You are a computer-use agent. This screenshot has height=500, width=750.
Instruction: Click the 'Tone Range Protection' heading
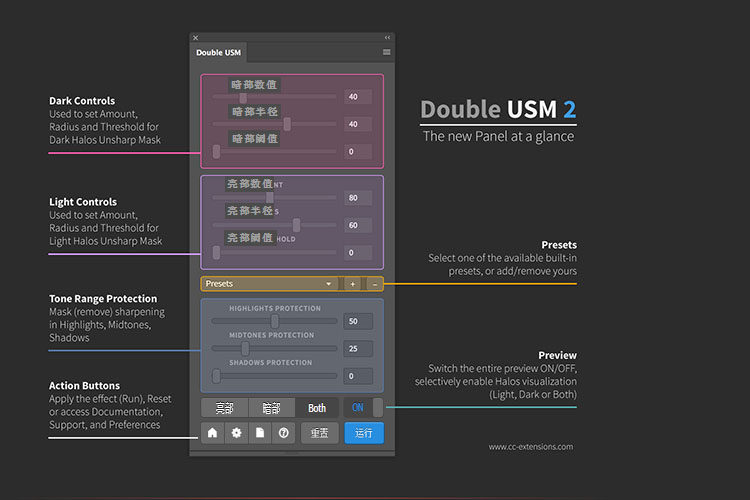click(103, 299)
